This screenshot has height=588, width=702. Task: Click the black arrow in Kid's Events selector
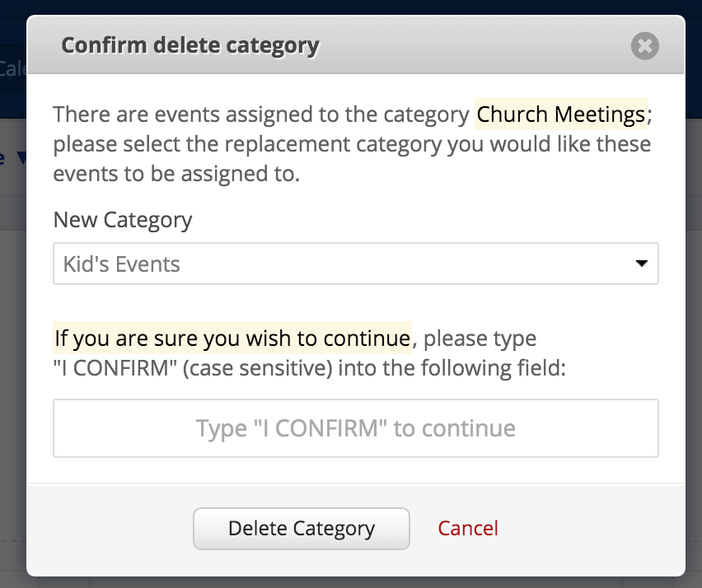click(641, 264)
